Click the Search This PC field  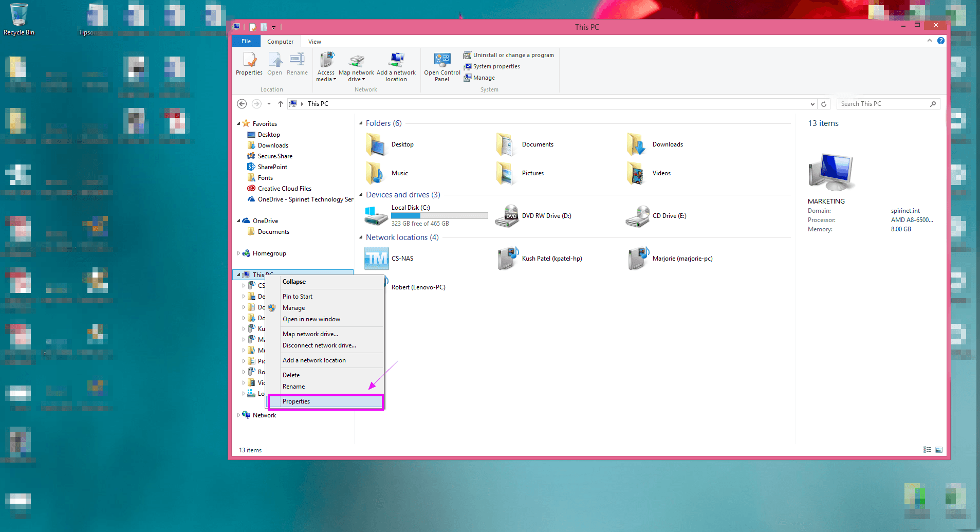tap(887, 104)
